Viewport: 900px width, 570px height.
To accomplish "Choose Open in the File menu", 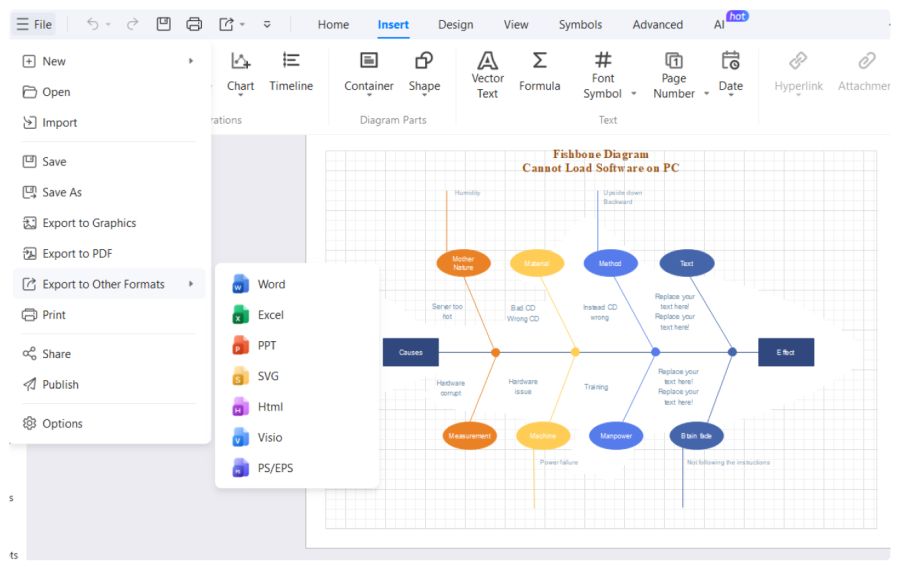I will [108, 92].
